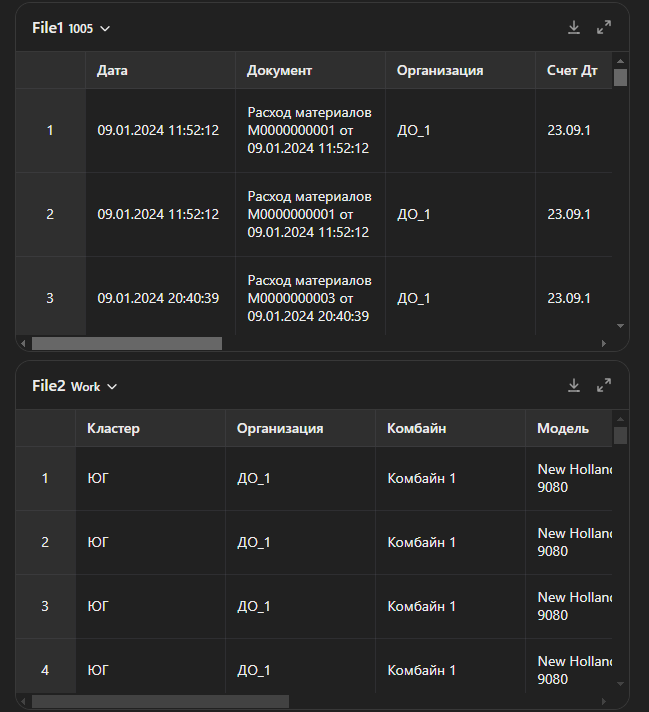649x712 pixels.
Task: Select row 4 number in File2
Action: click(x=45, y=670)
